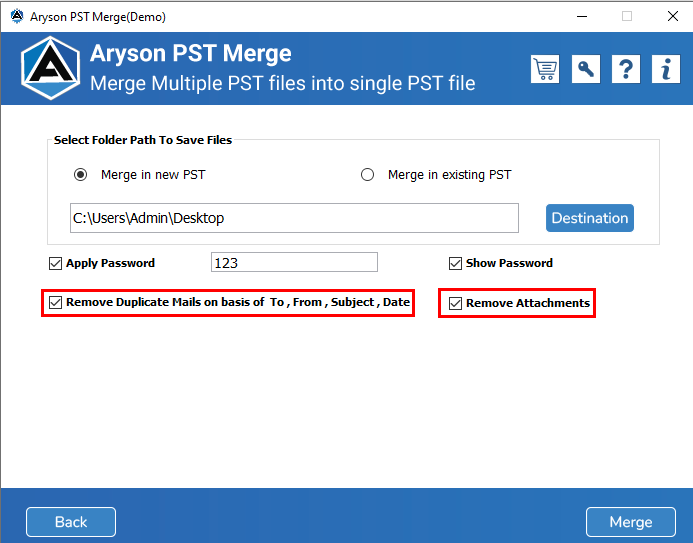
Task: Focus the destination folder path field
Action: [x=294, y=218]
